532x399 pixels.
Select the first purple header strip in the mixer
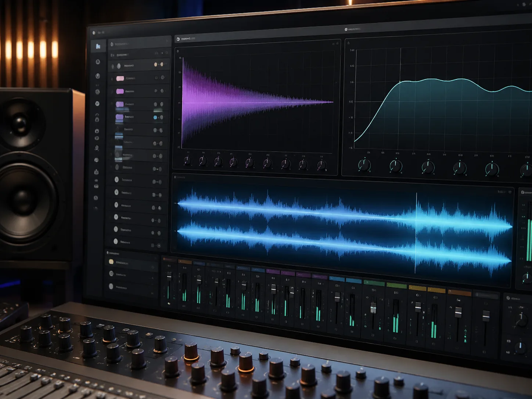click(x=273, y=272)
